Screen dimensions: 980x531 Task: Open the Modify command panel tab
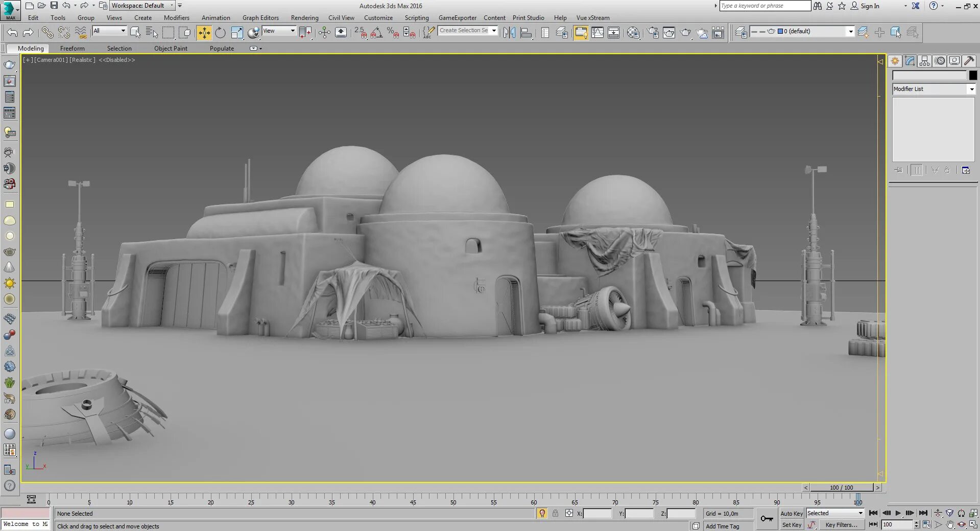[910, 61]
